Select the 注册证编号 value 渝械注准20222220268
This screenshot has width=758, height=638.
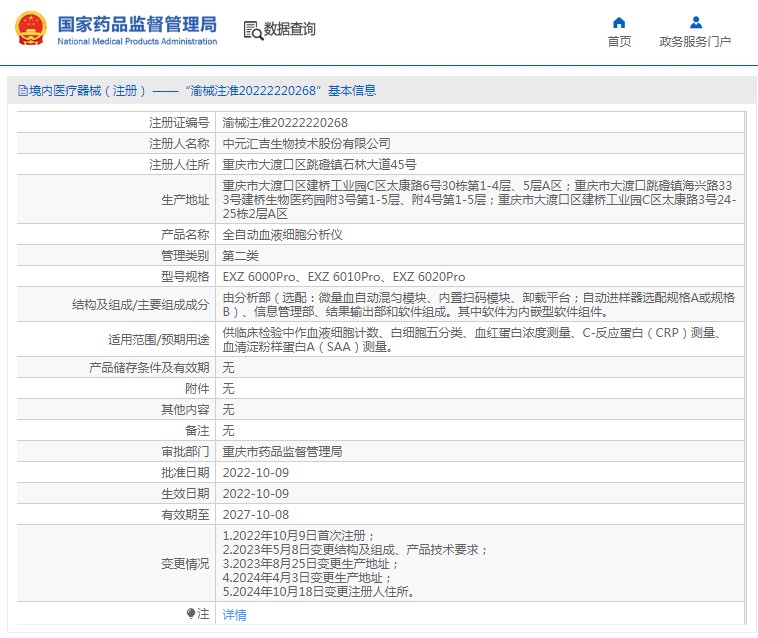pyautogui.click(x=285, y=123)
